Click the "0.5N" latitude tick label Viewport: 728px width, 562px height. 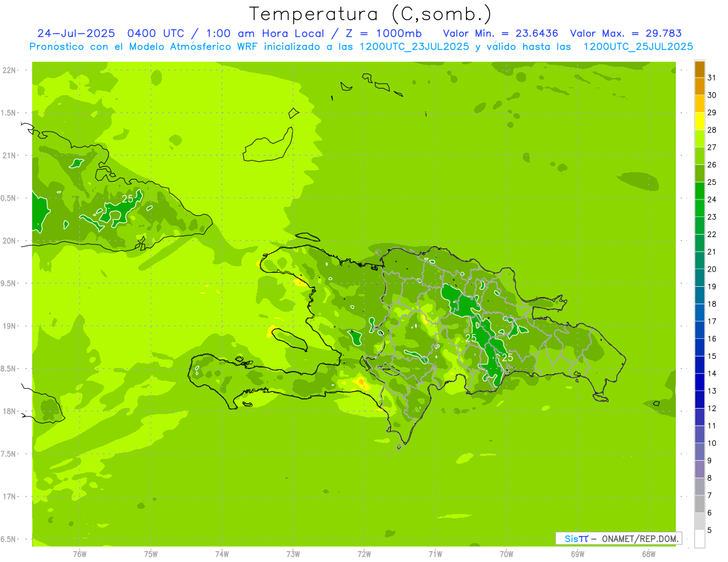pos(9,198)
